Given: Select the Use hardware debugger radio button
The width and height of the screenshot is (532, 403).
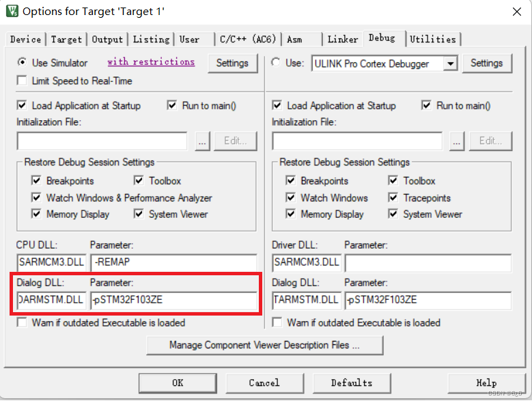Looking at the screenshot, I should [x=276, y=62].
